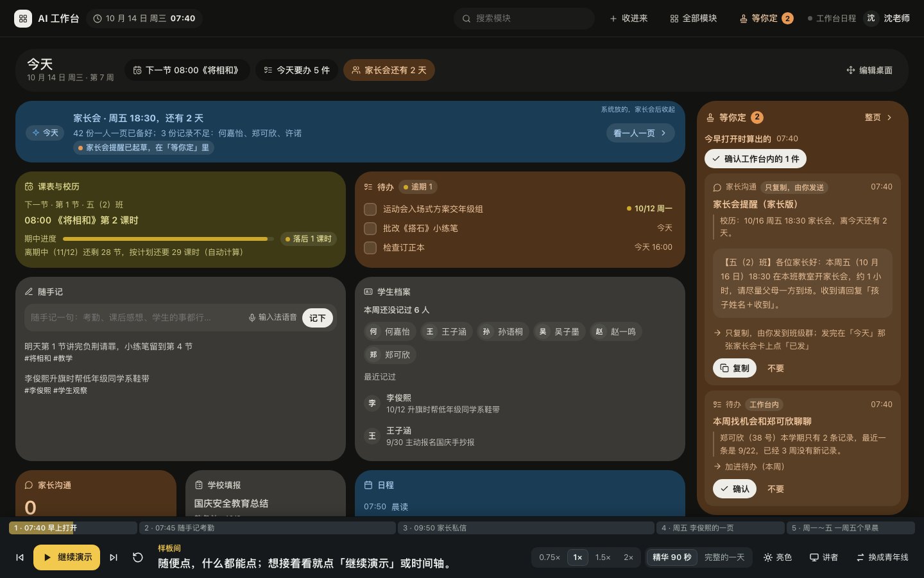Viewport: 924px width, 578px height.
Task: Click 复制 button with copy icon
Action: coord(735,368)
